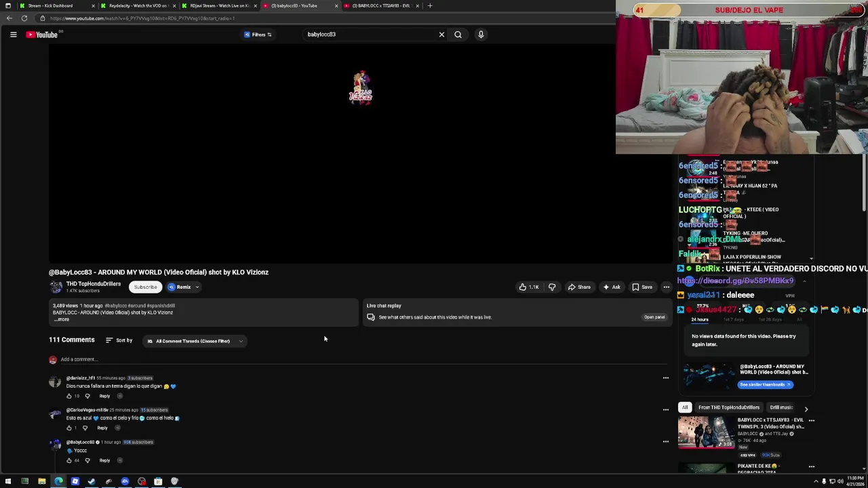868x488 pixels.
Task: Open options for the @CarlosVegas comment
Action: click(666, 409)
